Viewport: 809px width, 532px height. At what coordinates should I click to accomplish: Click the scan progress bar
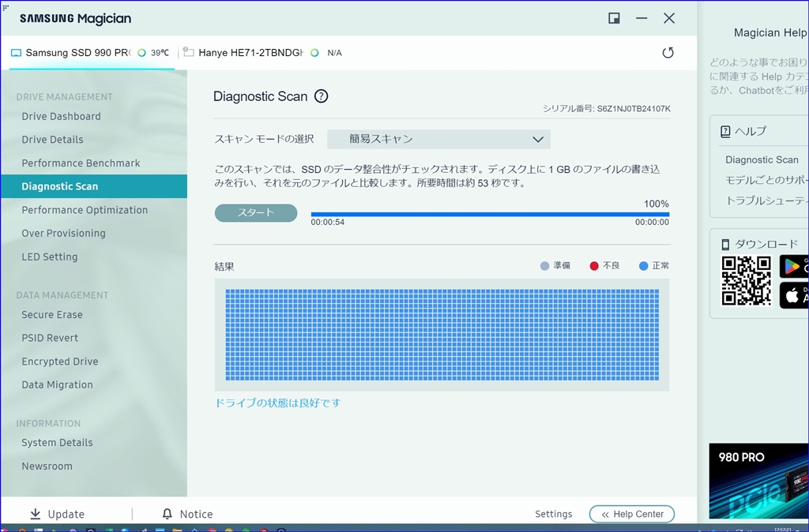tap(490, 214)
